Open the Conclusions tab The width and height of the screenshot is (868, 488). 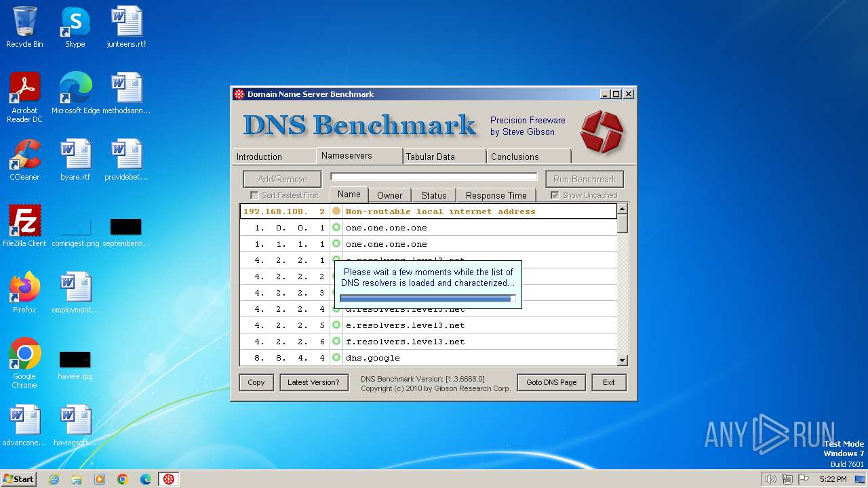(529, 157)
